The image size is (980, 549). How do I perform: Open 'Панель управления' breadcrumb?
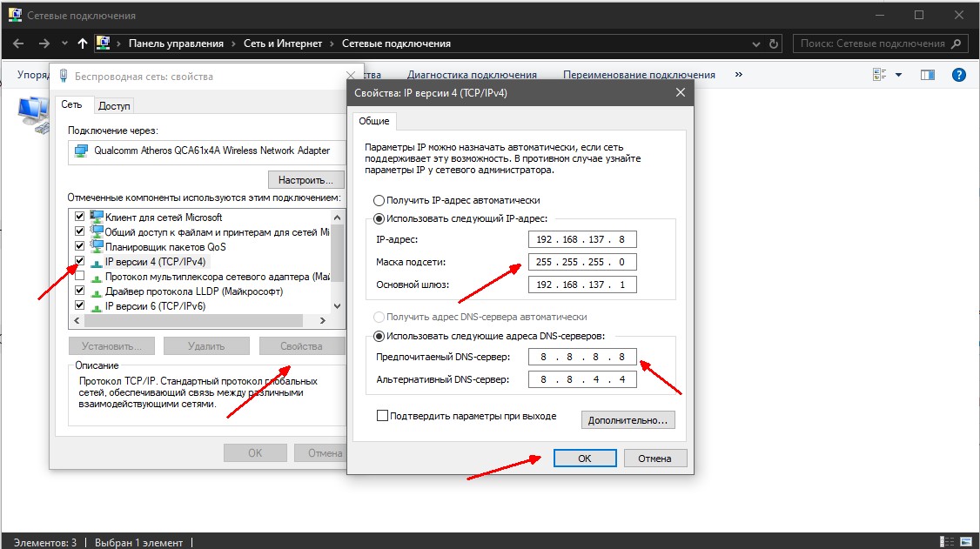click(176, 44)
